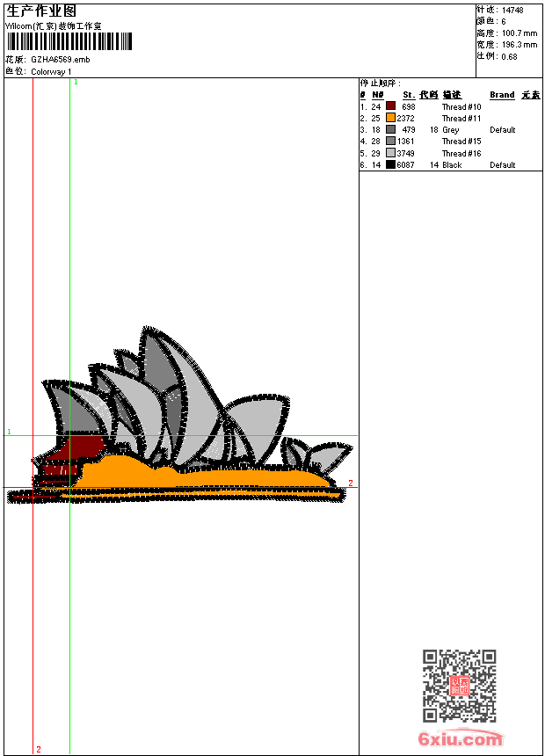Click the St. column header

(409, 95)
